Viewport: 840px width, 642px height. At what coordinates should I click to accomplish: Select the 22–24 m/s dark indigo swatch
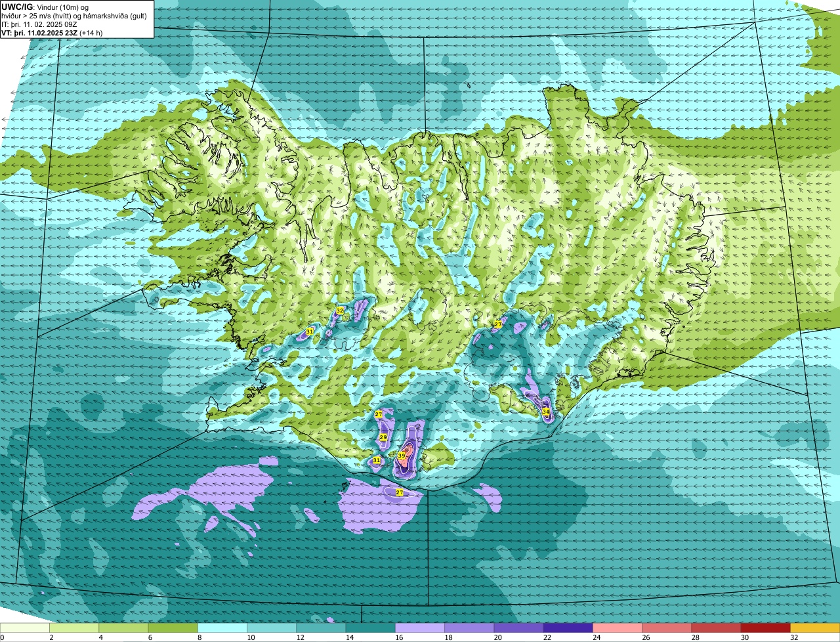pyautogui.click(x=568, y=628)
